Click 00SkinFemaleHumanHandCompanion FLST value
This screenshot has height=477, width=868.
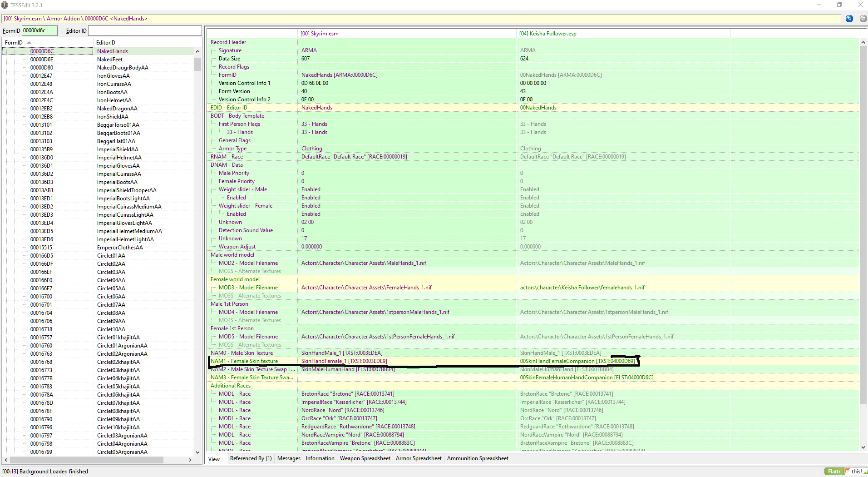tap(587, 378)
